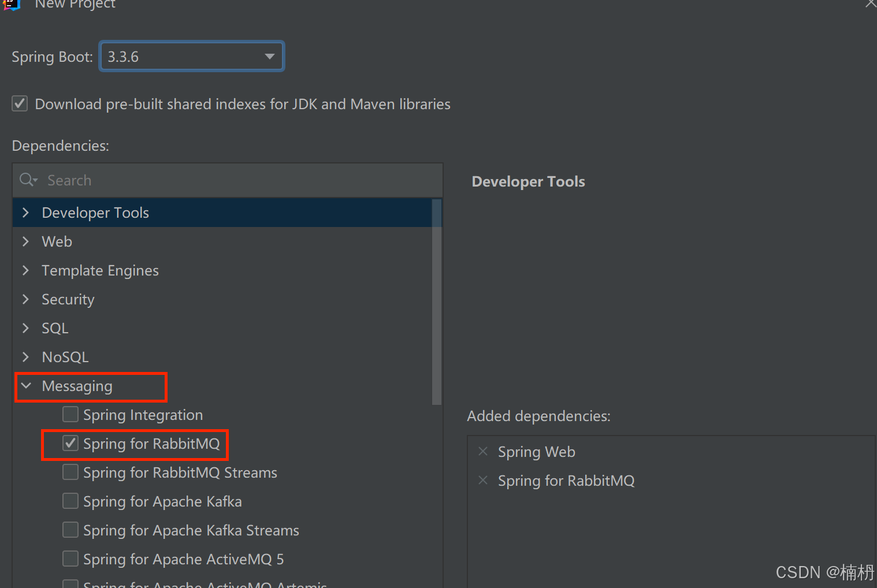Viewport: 877px width, 588px height.
Task: Expand the NoSQL category
Action: [x=25, y=357]
